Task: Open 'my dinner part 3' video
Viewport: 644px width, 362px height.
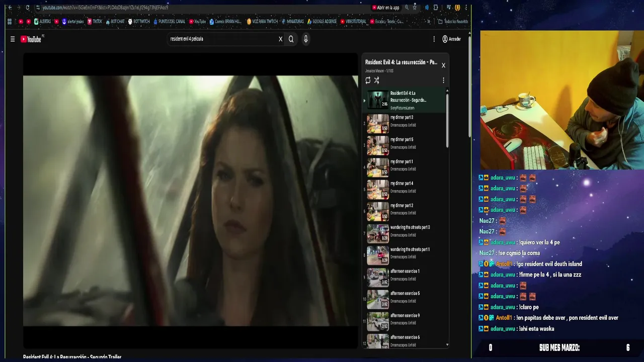Action: click(405, 124)
